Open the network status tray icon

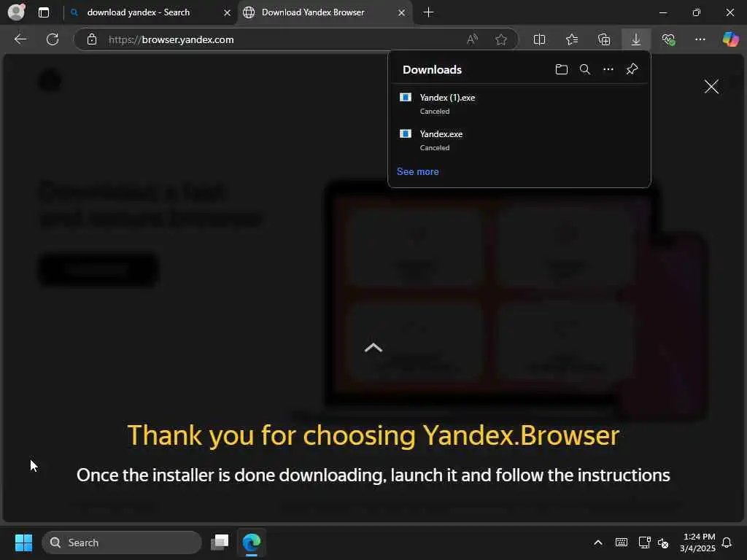[x=644, y=542]
